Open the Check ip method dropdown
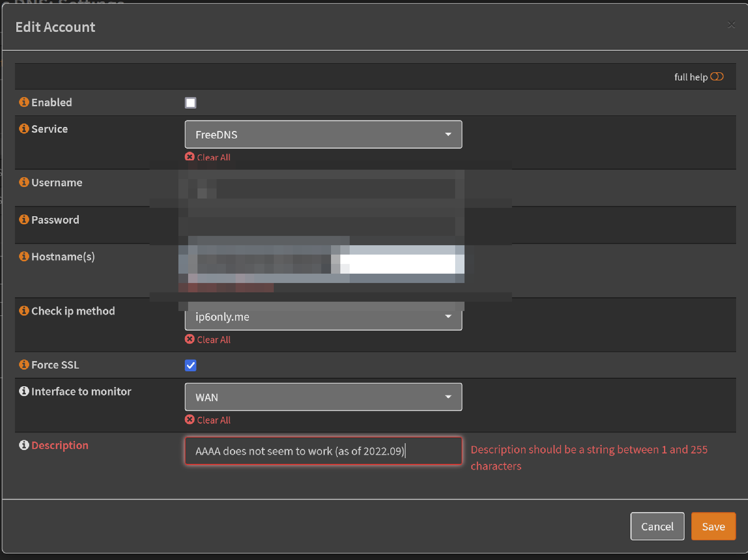This screenshot has height=560, width=748. click(x=323, y=317)
